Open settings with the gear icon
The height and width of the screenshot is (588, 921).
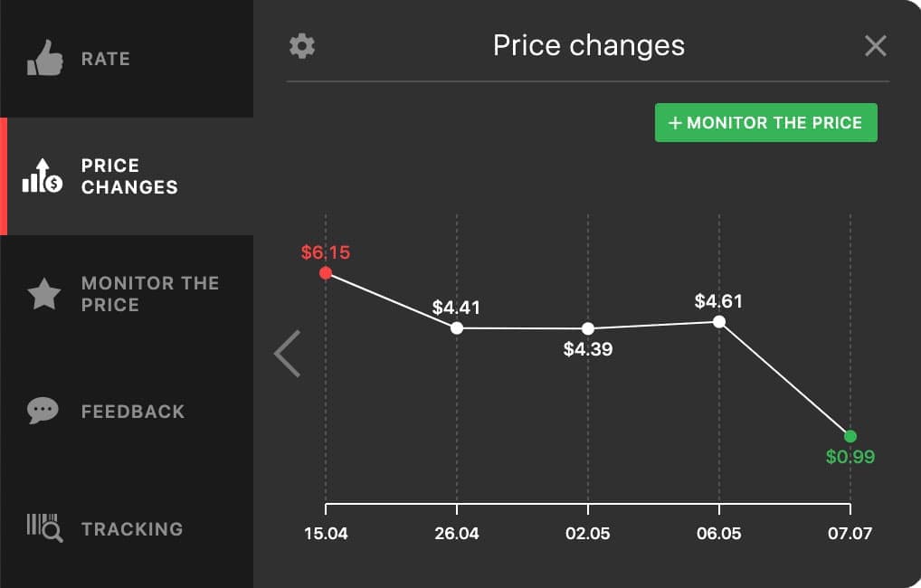[301, 46]
